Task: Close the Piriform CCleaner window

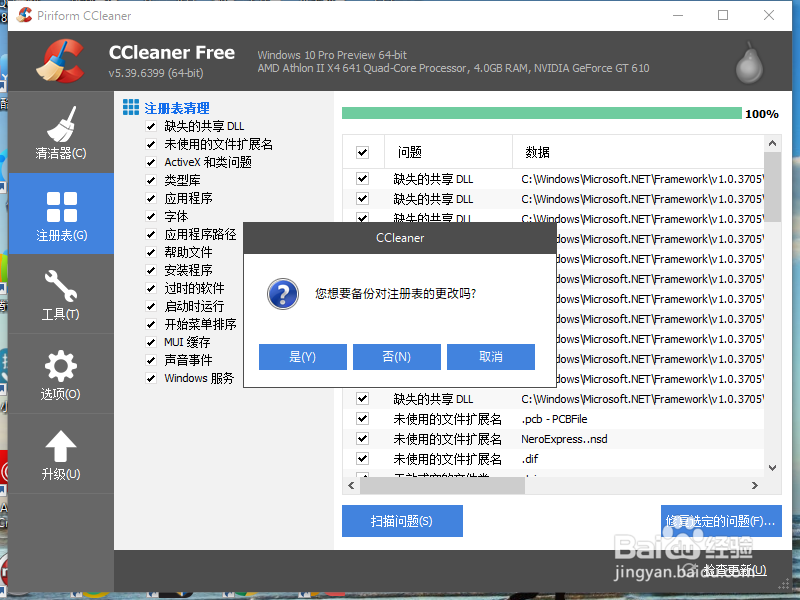Action: [769, 15]
